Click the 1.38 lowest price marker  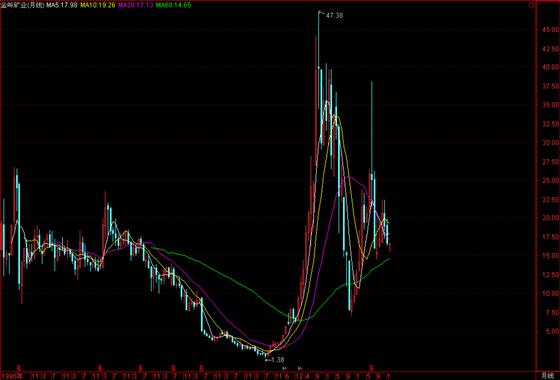pyautogui.click(x=277, y=360)
